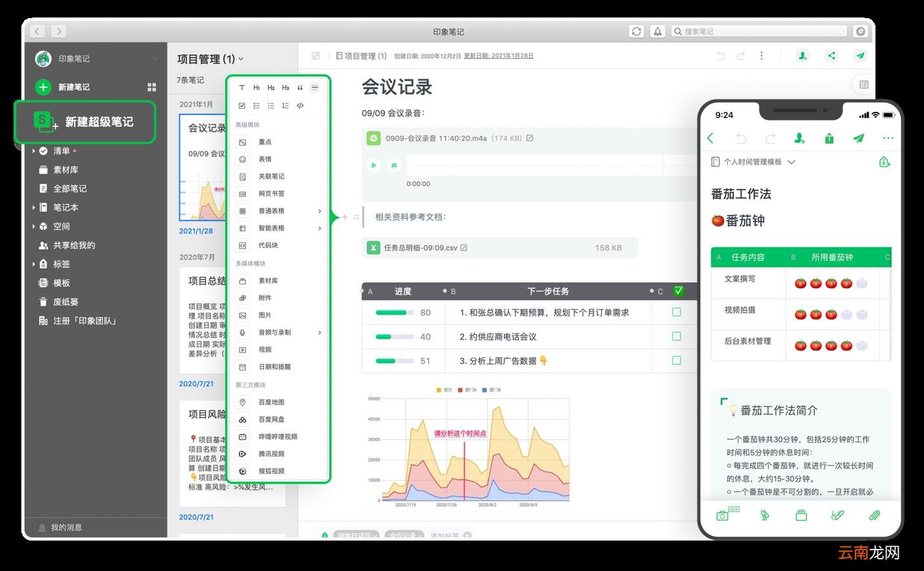Image resolution: width=924 pixels, height=571 pixels.
Task: Click the 更新日期 link in note header
Action: point(499,56)
